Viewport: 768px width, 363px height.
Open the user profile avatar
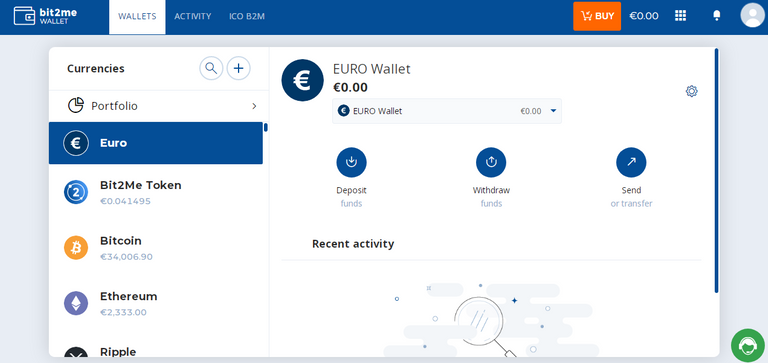pos(752,15)
